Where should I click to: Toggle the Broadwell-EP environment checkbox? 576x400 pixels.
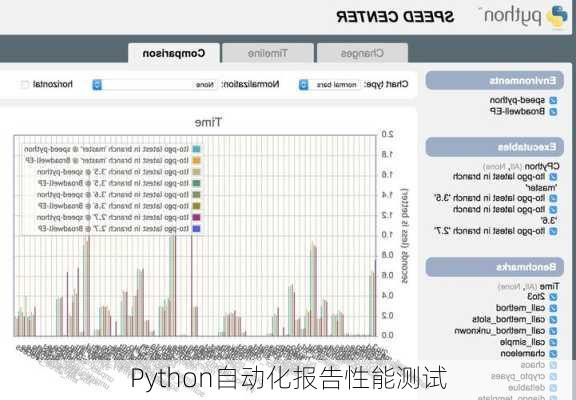point(553,112)
